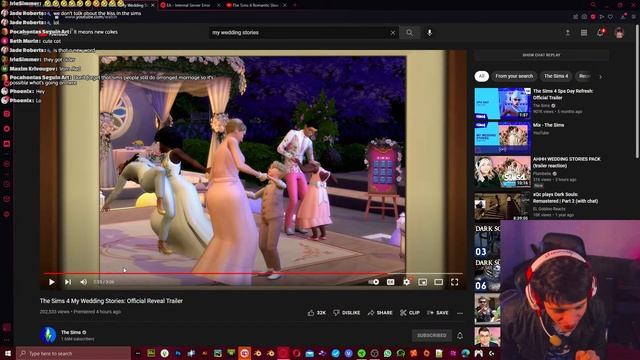The width and height of the screenshot is (640, 360).
Task: Open the create/upload video icon
Action: point(567,33)
